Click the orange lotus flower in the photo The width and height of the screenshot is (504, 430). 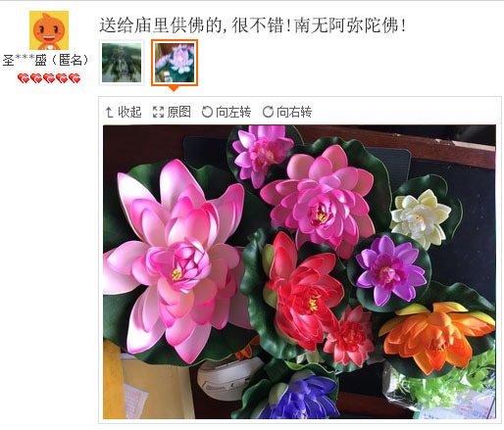[x=438, y=336]
